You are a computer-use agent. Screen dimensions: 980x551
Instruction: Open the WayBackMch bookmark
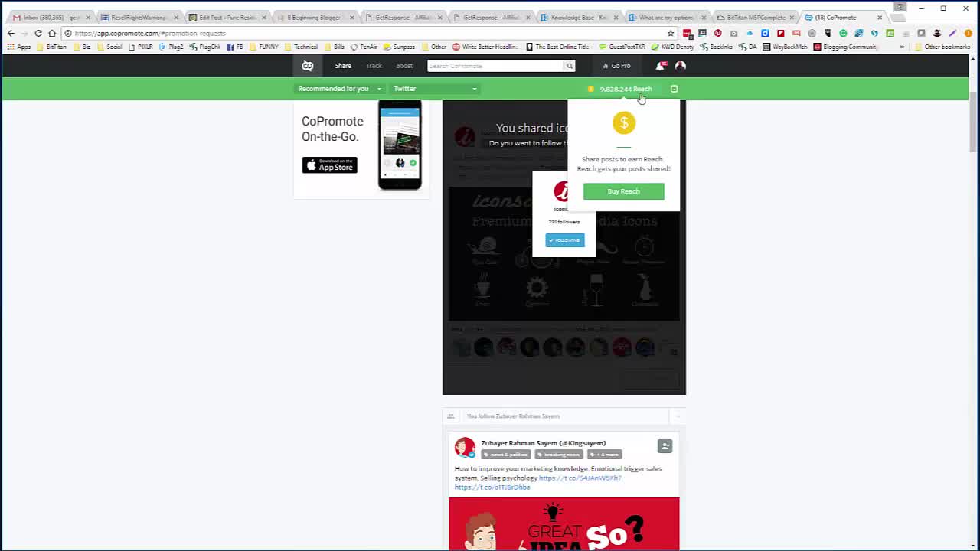785,47
